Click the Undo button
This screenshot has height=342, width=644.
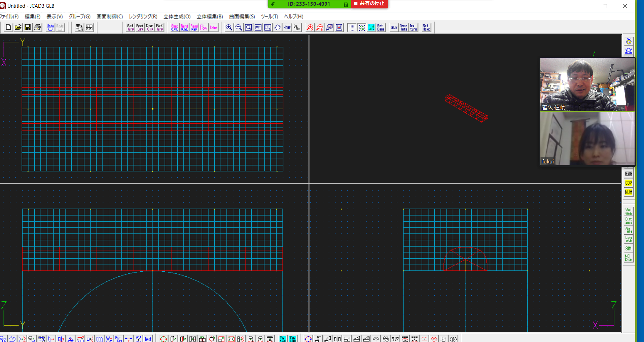click(x=50, y=28)
